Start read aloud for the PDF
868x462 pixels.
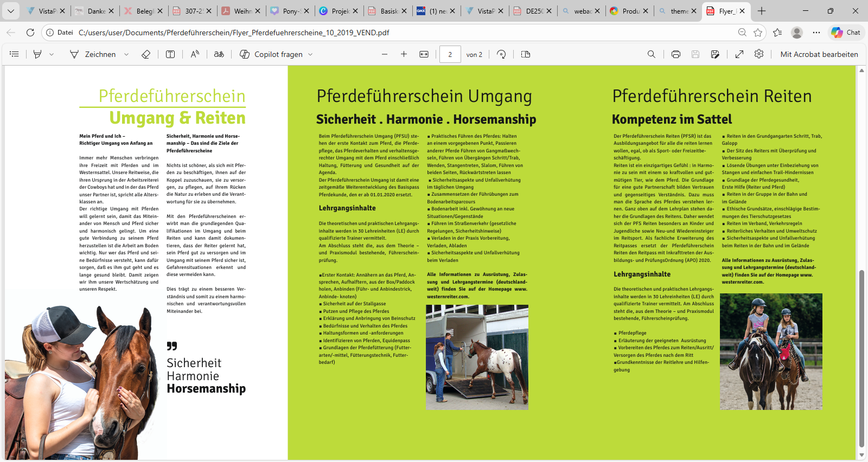tap(195, 54)
